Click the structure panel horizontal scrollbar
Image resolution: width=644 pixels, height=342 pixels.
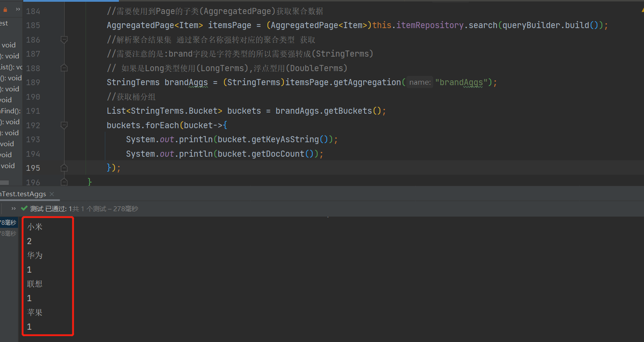4,183
